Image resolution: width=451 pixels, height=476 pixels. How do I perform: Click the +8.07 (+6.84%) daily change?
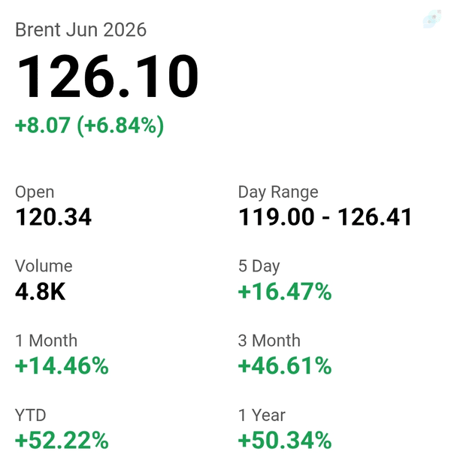tap(89, 126)
